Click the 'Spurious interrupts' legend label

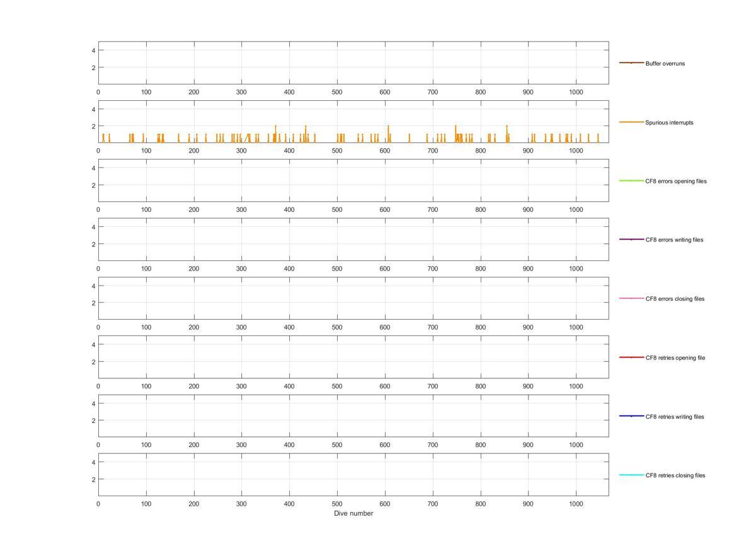(x=669, y=122)
